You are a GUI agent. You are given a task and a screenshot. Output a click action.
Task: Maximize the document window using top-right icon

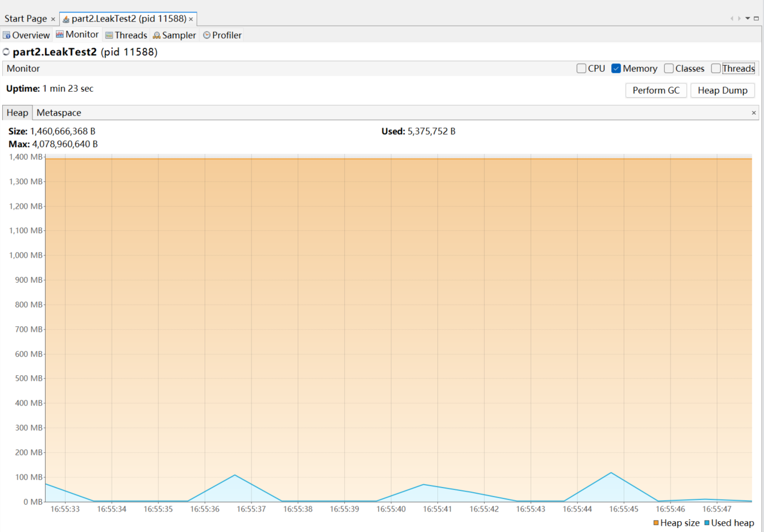tap(757, 18)
